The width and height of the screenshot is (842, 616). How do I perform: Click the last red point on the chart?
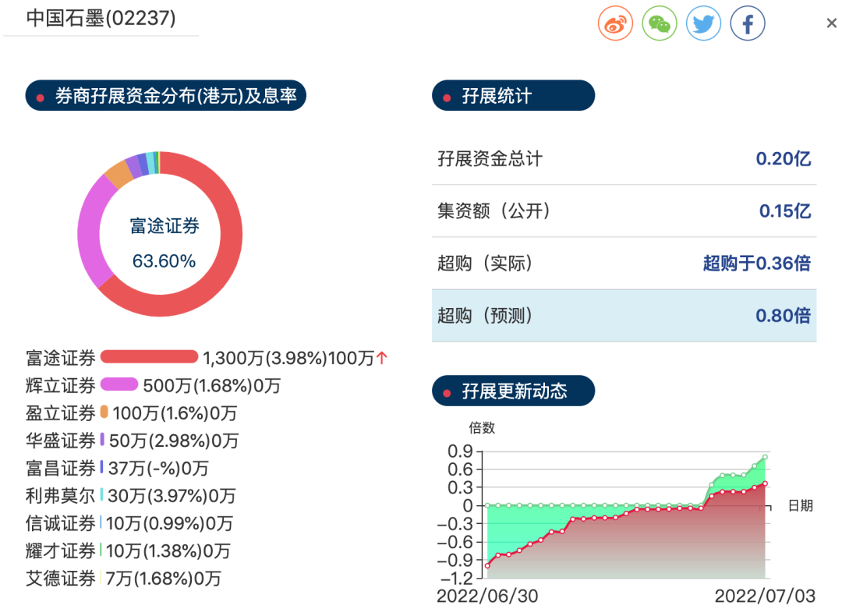pos(766,483)
